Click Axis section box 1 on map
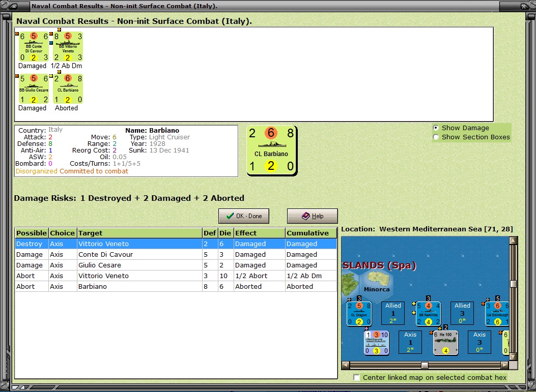Image resolution: width=536 pixels, height=392 pixels. [410, 342]
